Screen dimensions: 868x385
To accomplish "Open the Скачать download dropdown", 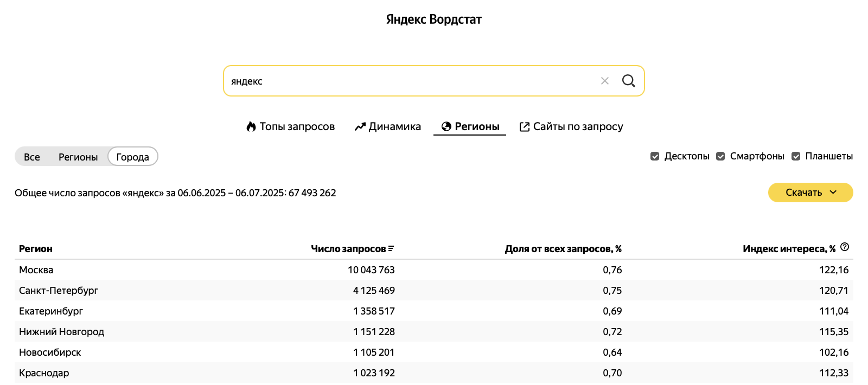I will pyautogui.click(x=810, y=193).
